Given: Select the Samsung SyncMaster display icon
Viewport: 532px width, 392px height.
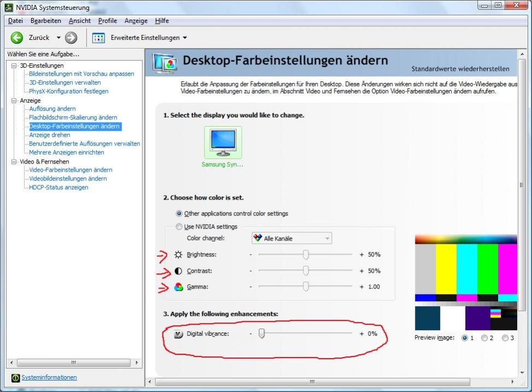Looking at the screenshot, I should [223, 143].
